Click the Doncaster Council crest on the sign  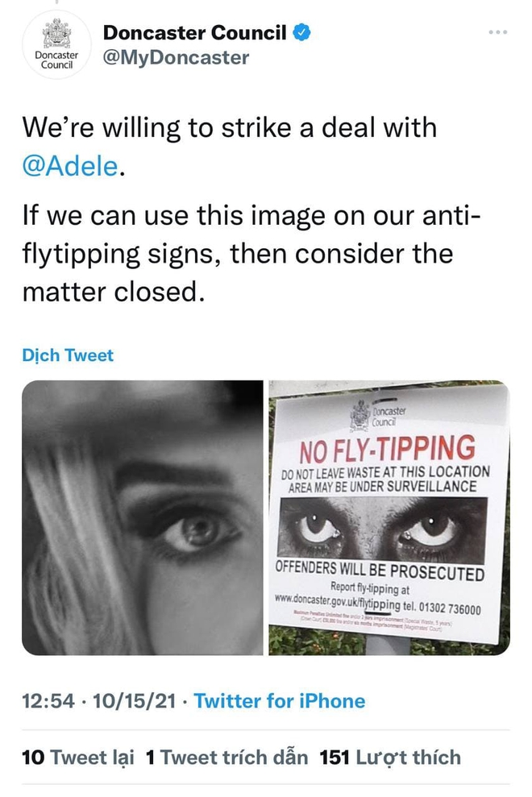(360, 413)
